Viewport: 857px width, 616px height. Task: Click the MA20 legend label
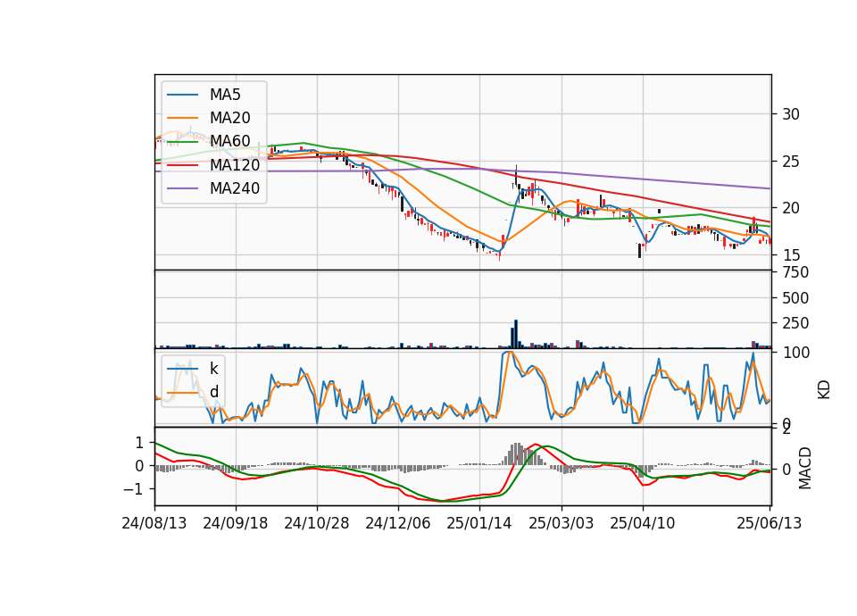229,118
